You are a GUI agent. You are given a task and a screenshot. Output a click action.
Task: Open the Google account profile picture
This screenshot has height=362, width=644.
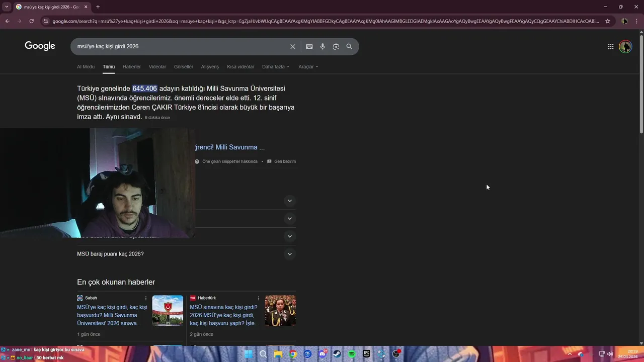click(625, 46)
